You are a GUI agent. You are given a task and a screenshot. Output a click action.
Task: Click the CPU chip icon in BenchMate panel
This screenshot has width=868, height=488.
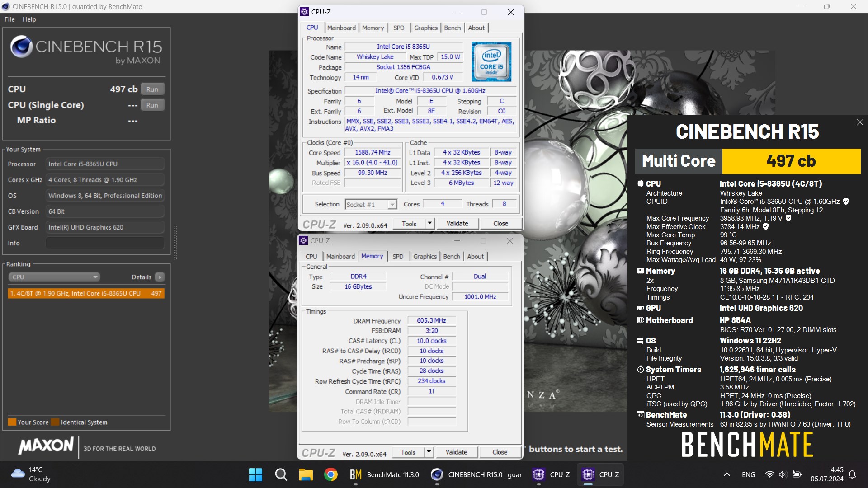coord(641,184)
